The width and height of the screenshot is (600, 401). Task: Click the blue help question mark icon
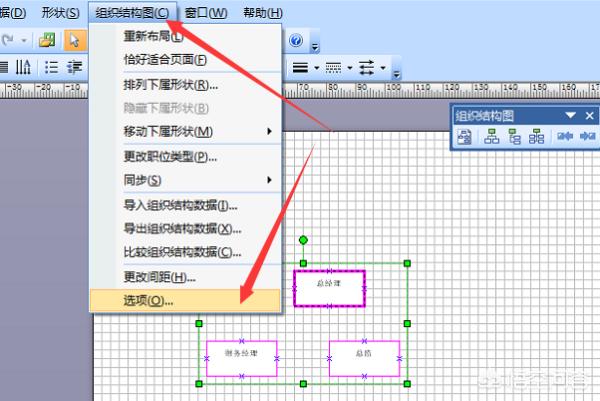pyautogui.click(x=296, y=41)
